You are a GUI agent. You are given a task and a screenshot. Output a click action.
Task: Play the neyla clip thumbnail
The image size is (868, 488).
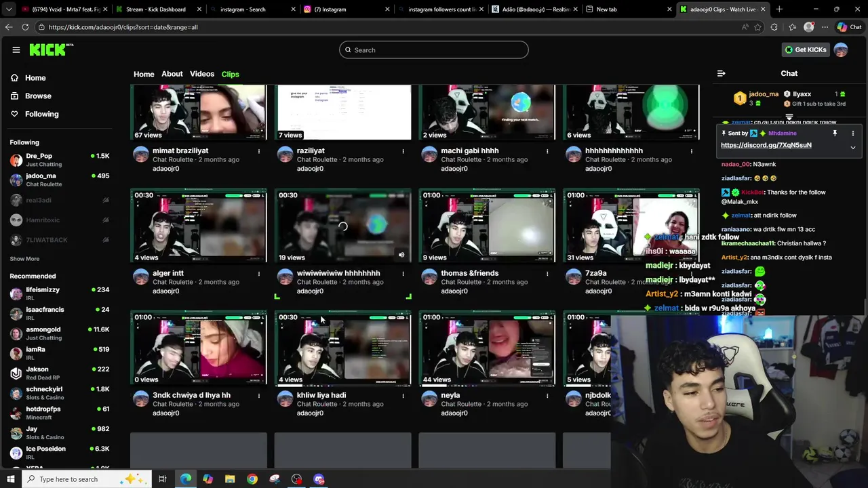point(487,348)
